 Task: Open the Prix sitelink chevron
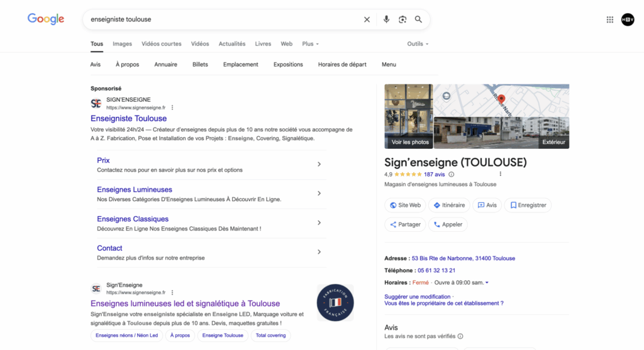[319, 164]
